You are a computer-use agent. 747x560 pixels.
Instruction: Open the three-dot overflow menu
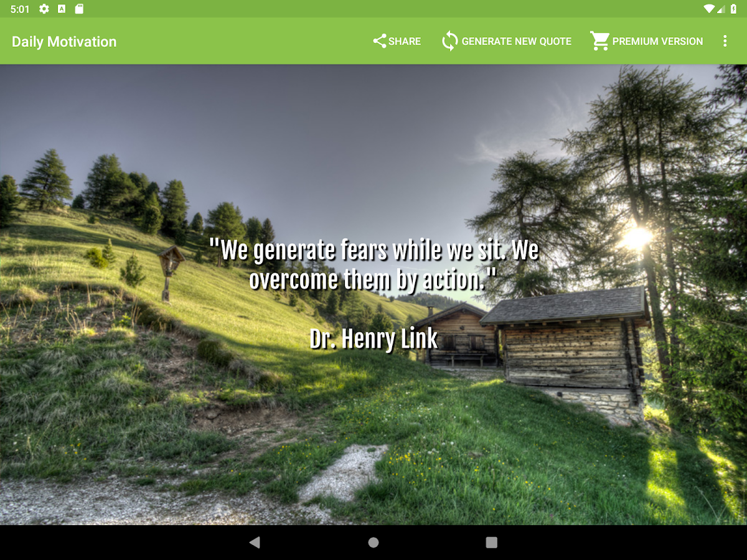pos(725,41)
